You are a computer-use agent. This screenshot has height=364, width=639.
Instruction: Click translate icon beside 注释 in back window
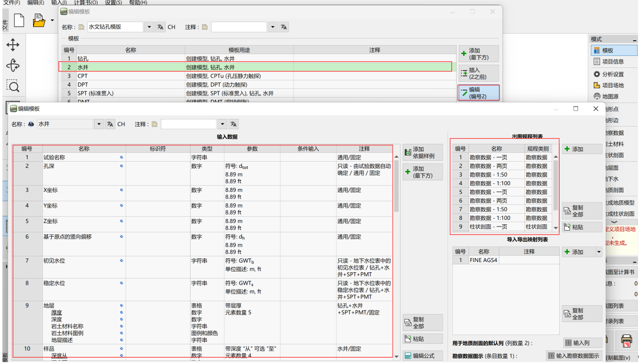(284, 27)
